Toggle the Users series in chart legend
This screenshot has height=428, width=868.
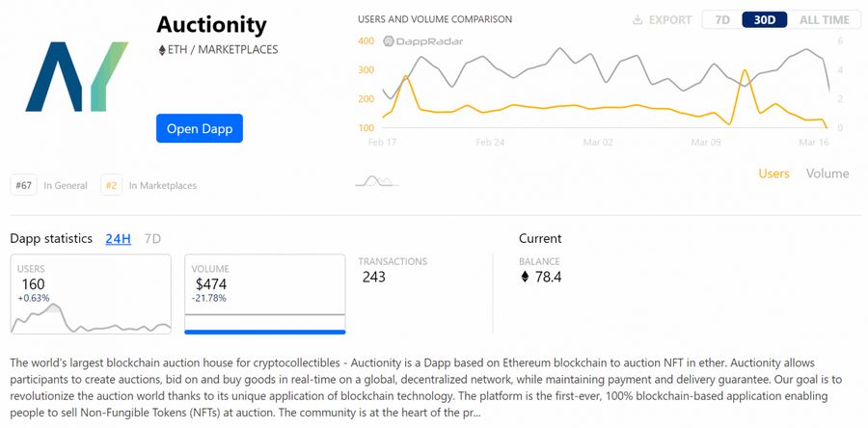773,174
